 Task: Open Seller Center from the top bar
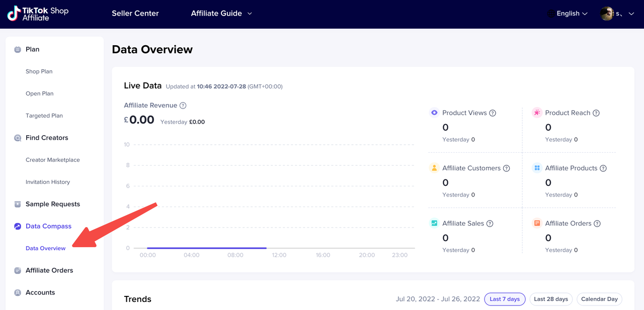tap(135, 14)
